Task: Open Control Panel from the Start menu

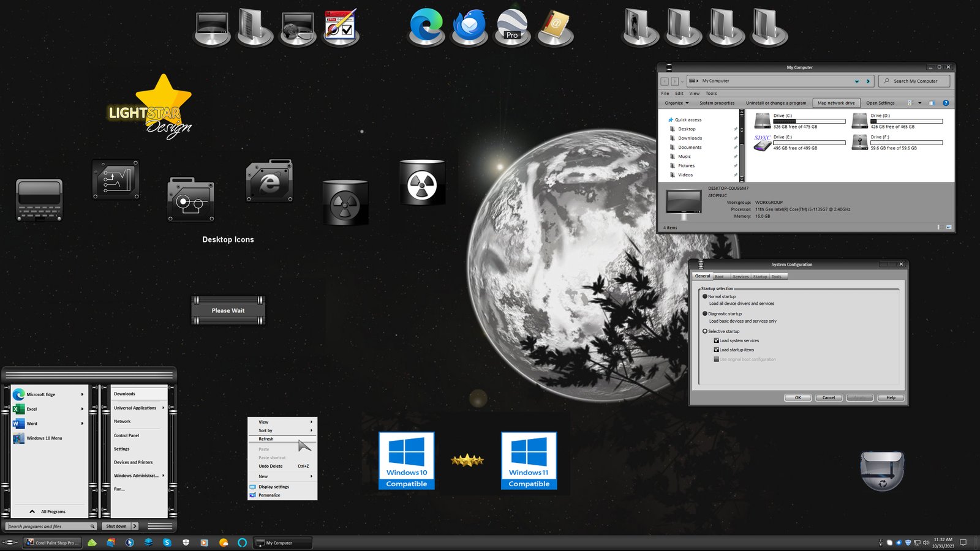Action: [x=126, y=435]
